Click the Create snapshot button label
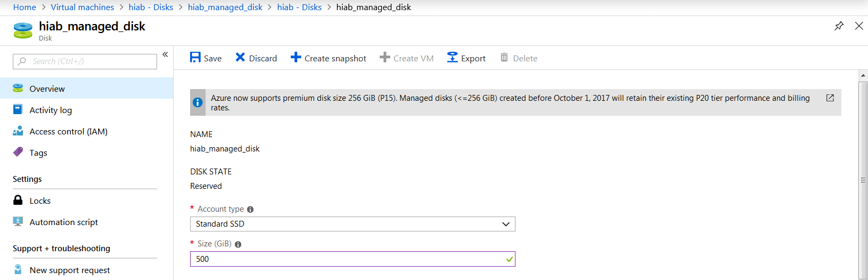The width and height of the screenshot is (868, 280). point(335,59)
